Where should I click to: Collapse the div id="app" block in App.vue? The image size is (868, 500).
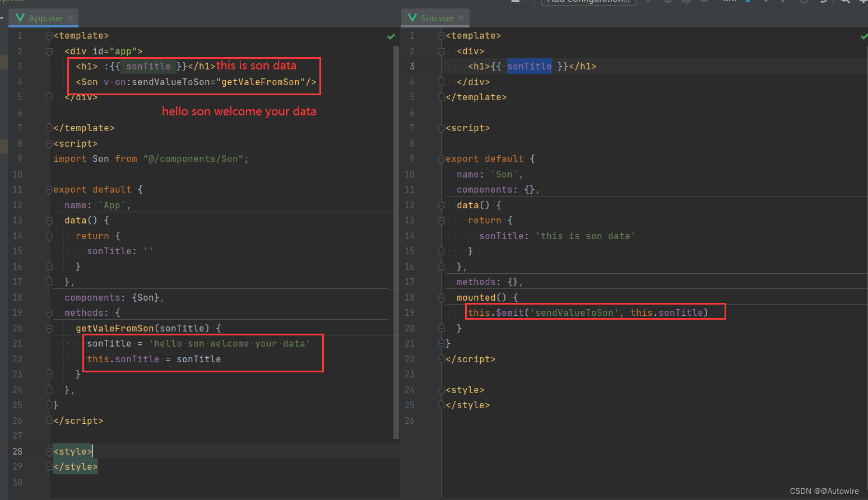[49, 52]
